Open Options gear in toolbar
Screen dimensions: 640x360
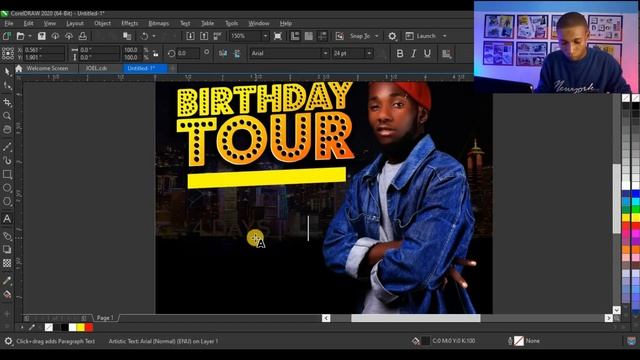click(392, 36)
